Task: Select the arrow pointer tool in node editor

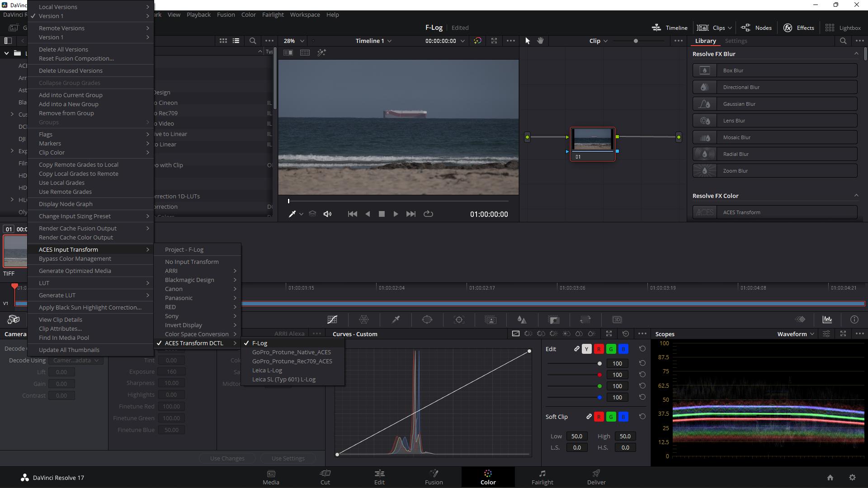Action: [x=527, y=41]
